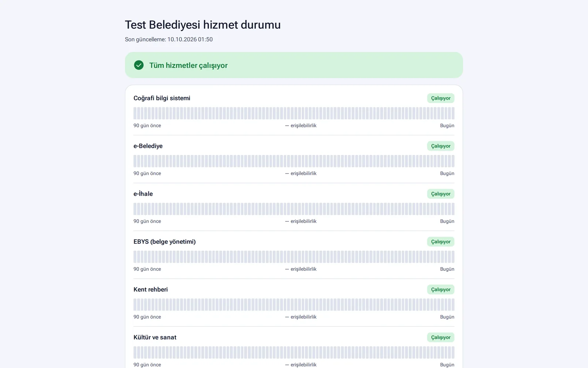
Task: Click the 'Test Belediyesi hizmet durumu' heading
Action: point(202,25)
